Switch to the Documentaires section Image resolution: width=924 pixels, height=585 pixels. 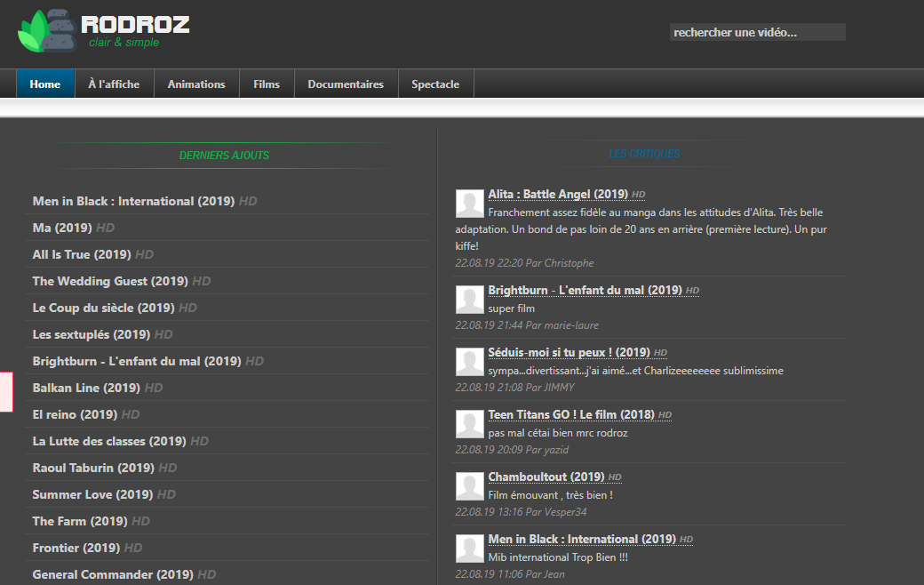coord(346,84)
